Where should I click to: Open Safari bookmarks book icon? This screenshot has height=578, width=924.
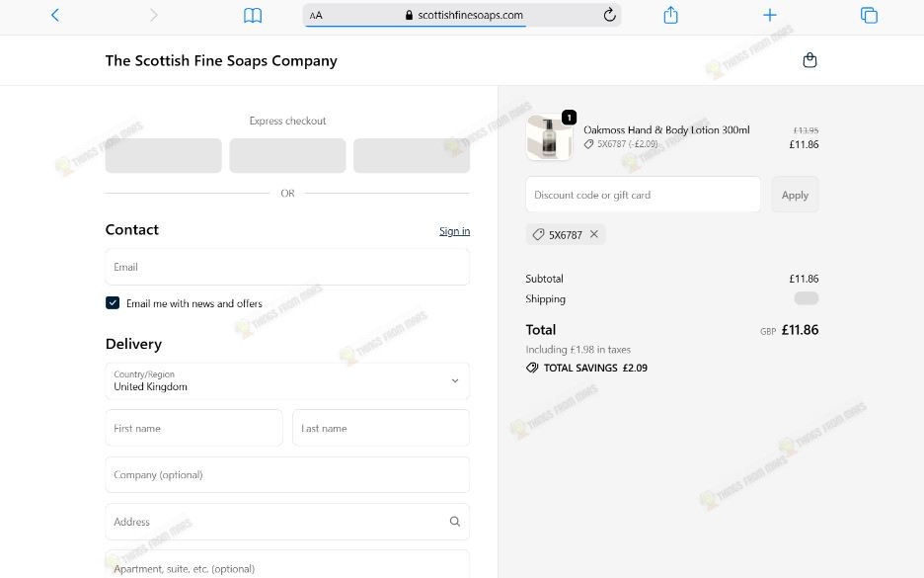[253, 16]
